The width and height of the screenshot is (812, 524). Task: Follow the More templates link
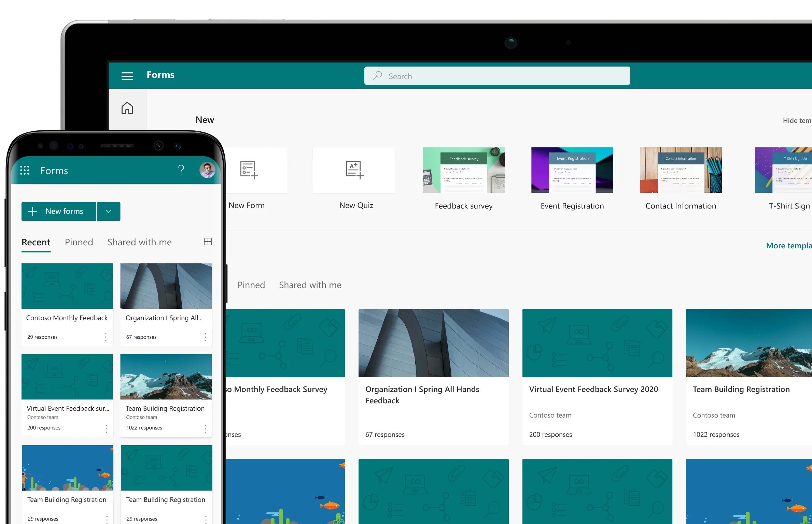click(788, 246)
